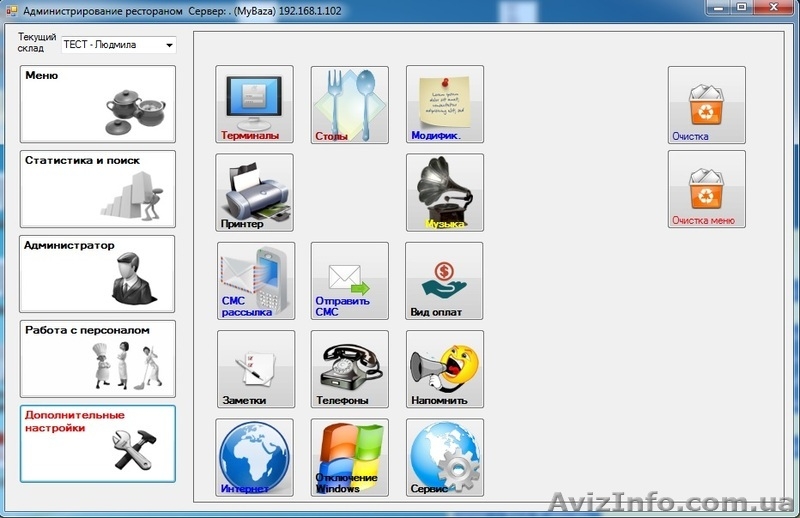
Task: Select the Принтер printer icon
Action: coord(254,192)
